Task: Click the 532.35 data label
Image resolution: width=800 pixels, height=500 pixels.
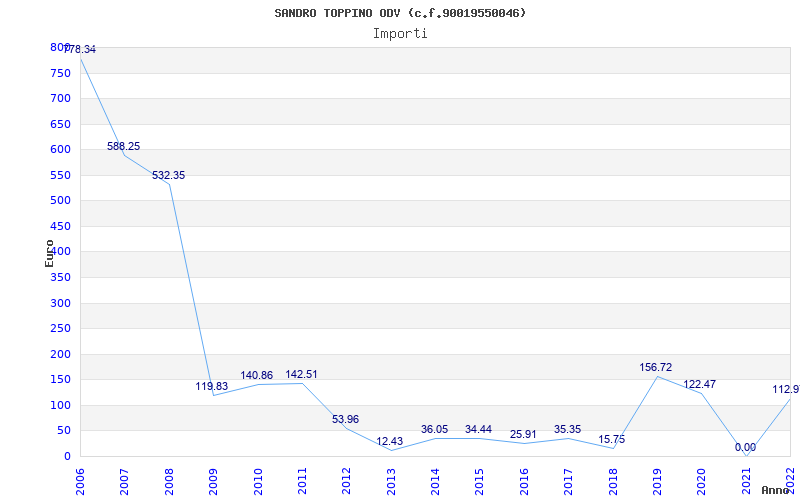Action: 168,176
